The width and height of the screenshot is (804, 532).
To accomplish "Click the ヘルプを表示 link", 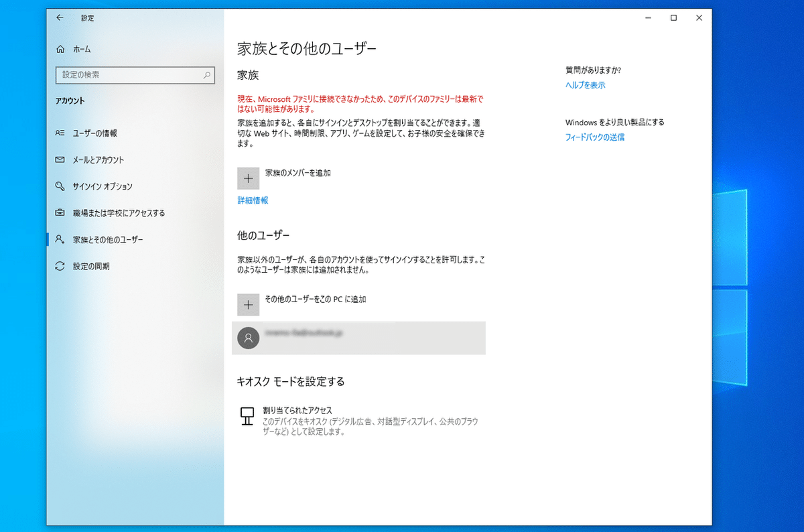I will (x=584, y=85).
